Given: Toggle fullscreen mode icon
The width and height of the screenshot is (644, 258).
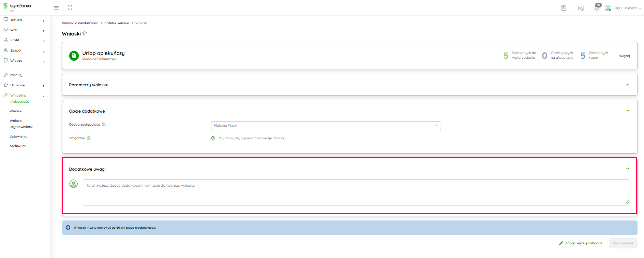Looking at the screenshot, I should 70,8.
